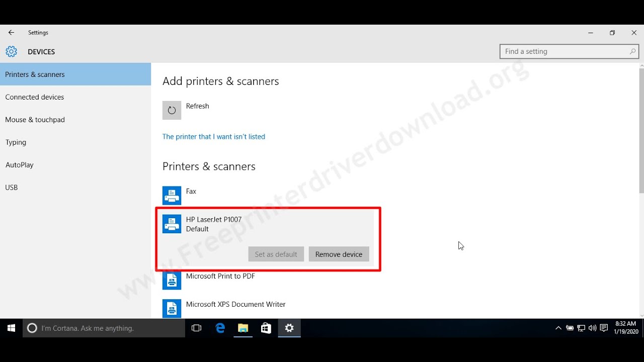Select the Fax printer name
Screen dimensions: 644x362
coord(191,192)
